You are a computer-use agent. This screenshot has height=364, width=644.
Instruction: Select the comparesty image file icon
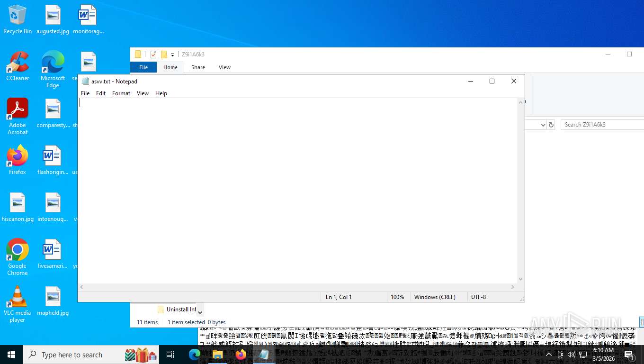click(x=53, y=114)
